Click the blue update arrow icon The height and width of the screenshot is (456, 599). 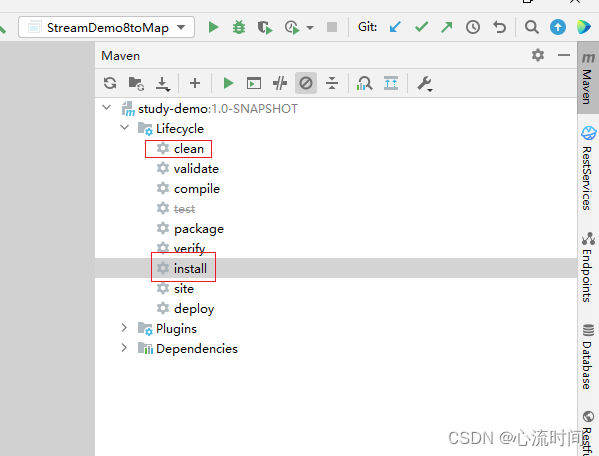(558, 27)
